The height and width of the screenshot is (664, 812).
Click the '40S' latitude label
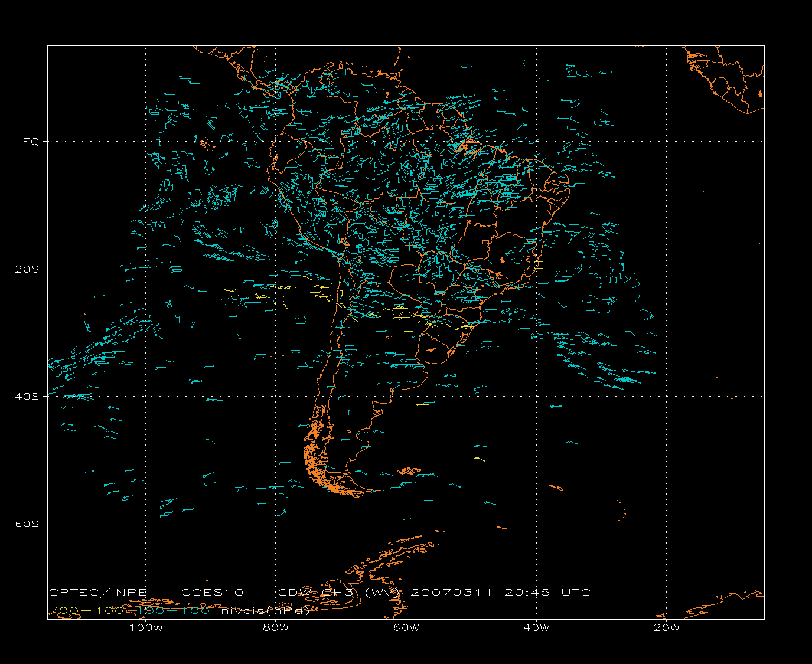pyautogui.click(x=28, y=397)
